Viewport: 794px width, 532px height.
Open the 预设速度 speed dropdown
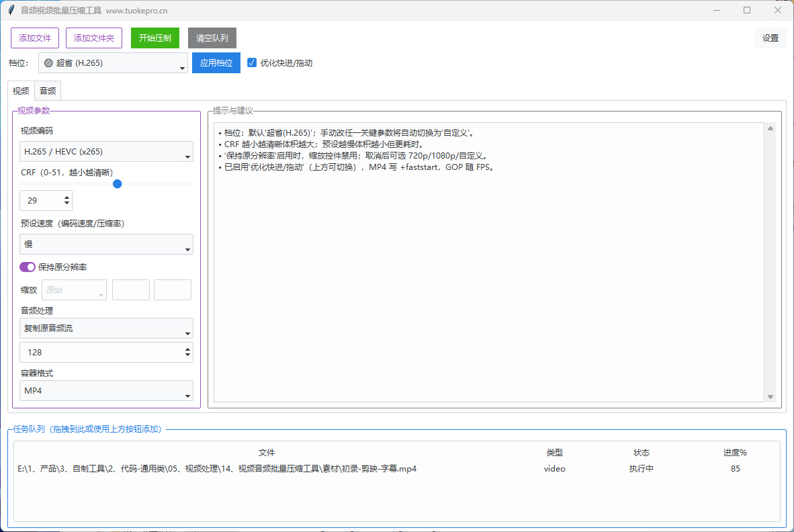[106, 245]
